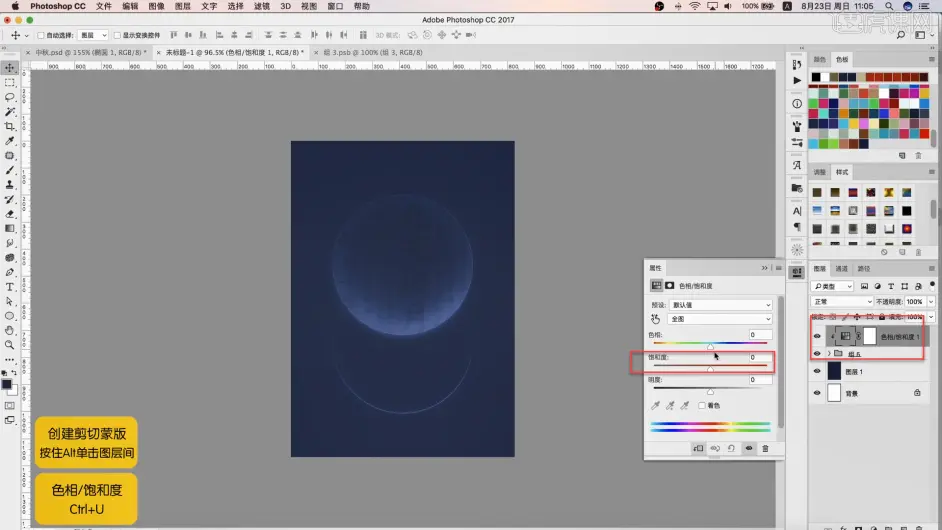Select the Crop tool
This screenshot has width=942, height=530.
10,126
